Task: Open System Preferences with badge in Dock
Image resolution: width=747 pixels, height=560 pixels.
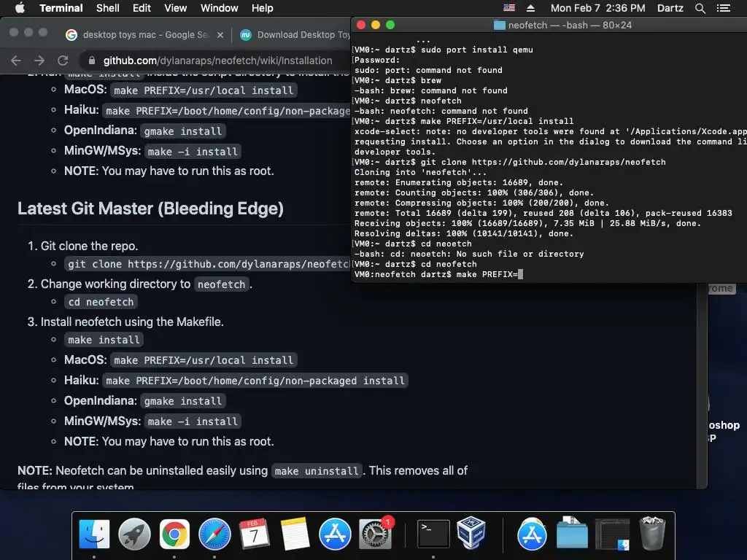Action: (x=375, y=534)
